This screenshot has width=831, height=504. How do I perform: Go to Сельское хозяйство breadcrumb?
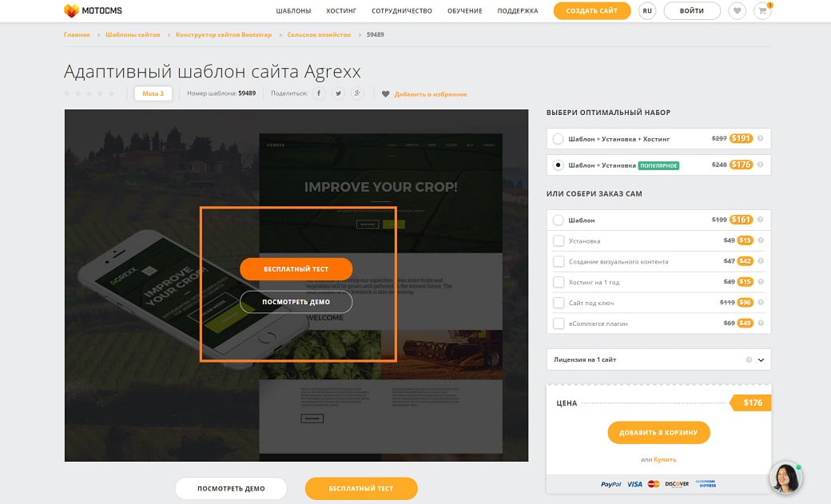(317, 35)
